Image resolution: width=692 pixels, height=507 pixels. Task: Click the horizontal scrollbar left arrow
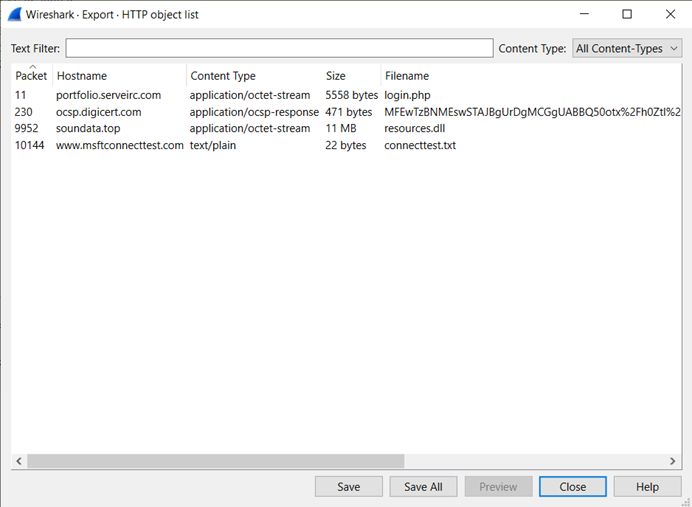point(19,461)
